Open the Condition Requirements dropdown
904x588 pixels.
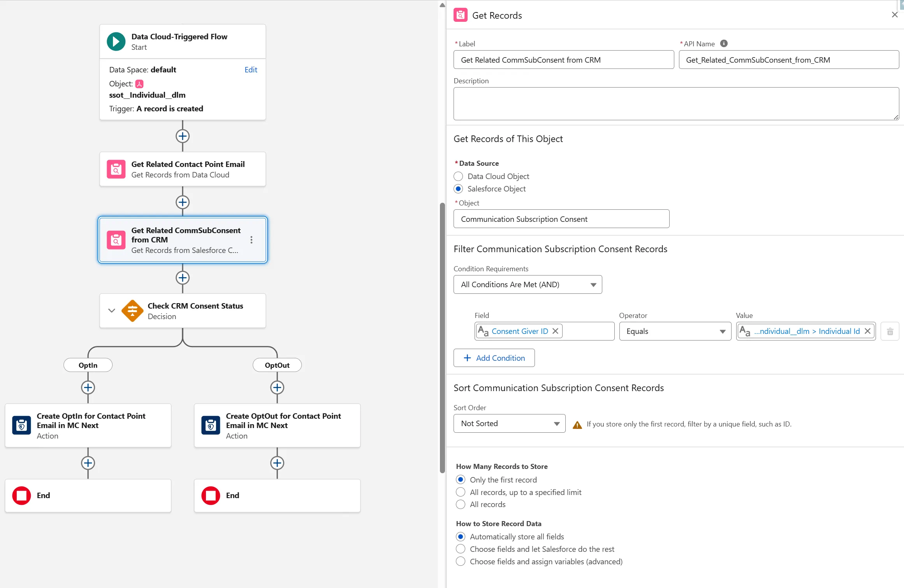[x=528, y=284]
